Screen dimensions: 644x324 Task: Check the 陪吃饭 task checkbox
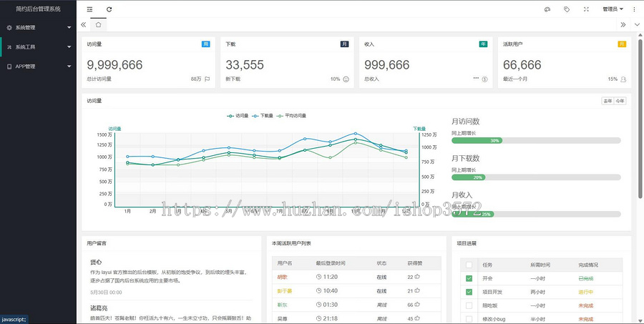click(469, 305)
